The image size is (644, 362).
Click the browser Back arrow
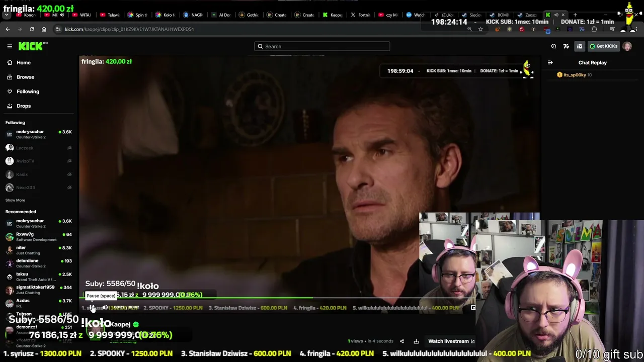[8, 29]
